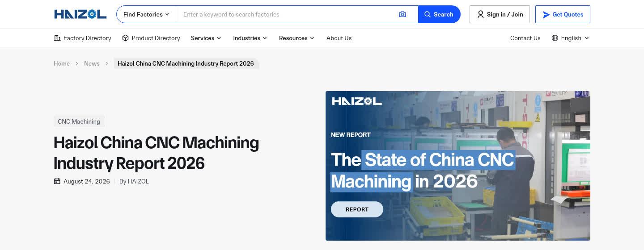Click the Get Quotes paper plane button
The width and height of the screenshot is (644, 250).
click(563, 14)
